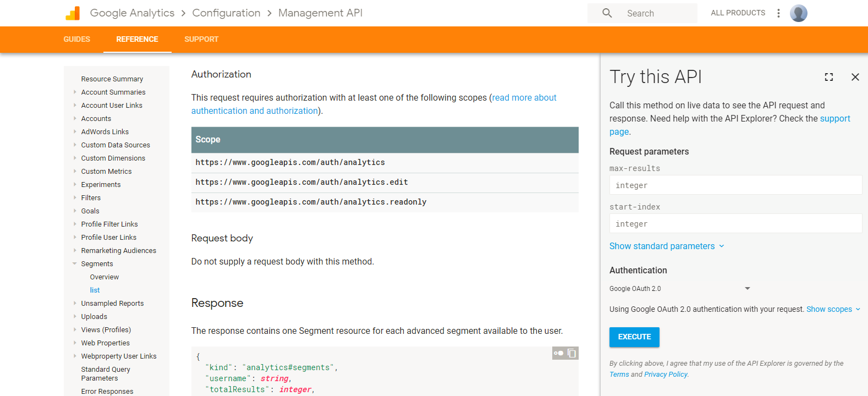Viewport: 868px width, 396px height.
Task: Show standard parameters expander
Action: 667,246
